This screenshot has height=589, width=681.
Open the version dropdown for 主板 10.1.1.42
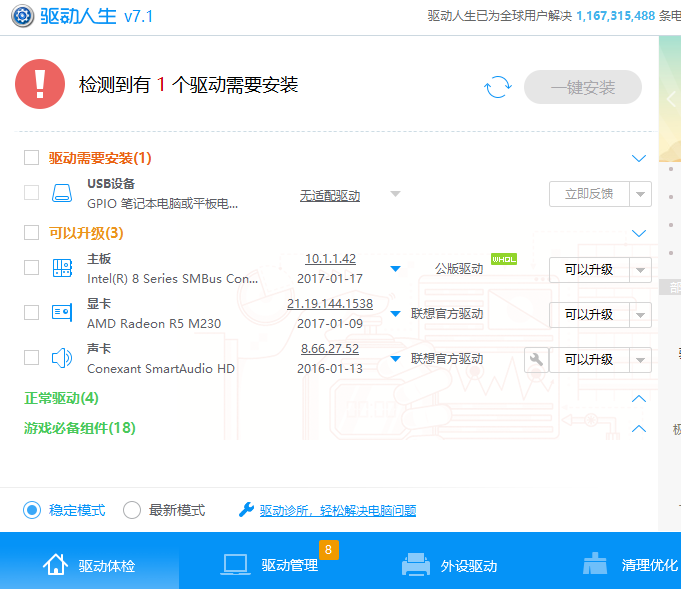coord(395,269)
